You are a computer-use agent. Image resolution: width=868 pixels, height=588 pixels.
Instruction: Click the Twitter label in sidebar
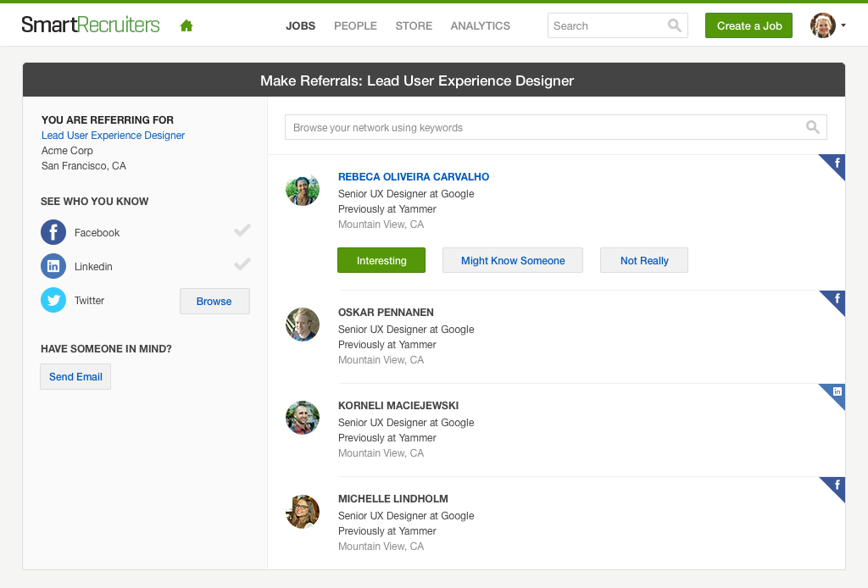coord(89,301)
